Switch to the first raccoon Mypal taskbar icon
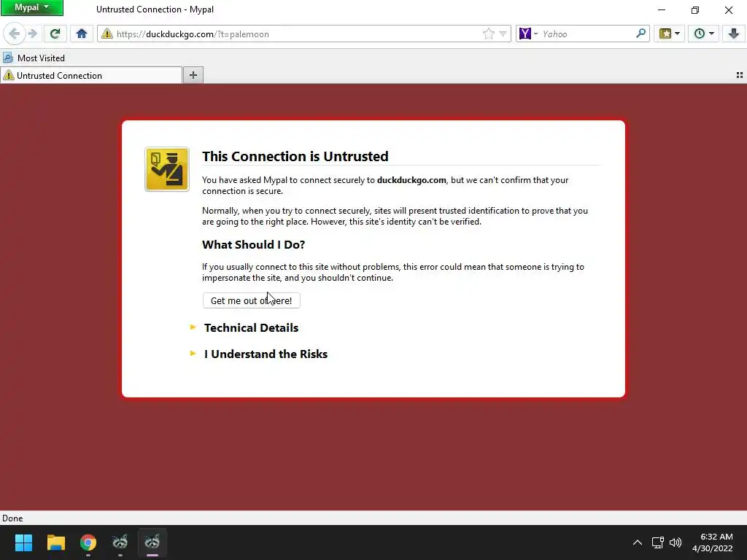 pyautogui.click(x=120, y=542)
